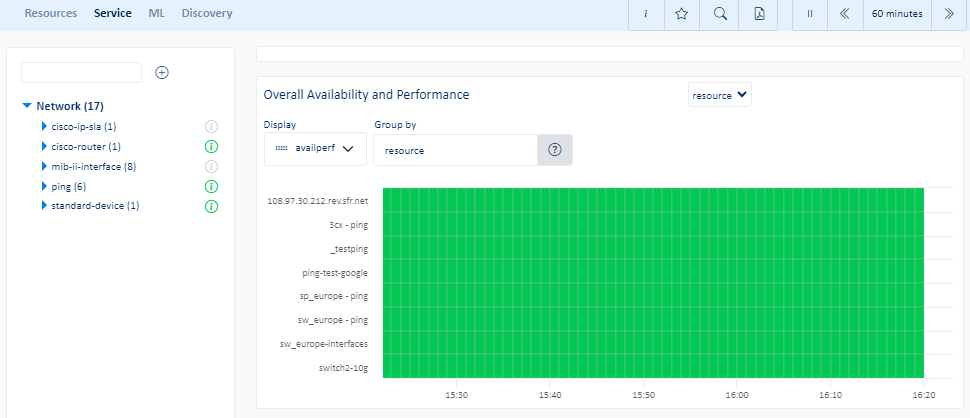Click sp_europe - ping row label
970x418 pixels.
pos(334,296)
